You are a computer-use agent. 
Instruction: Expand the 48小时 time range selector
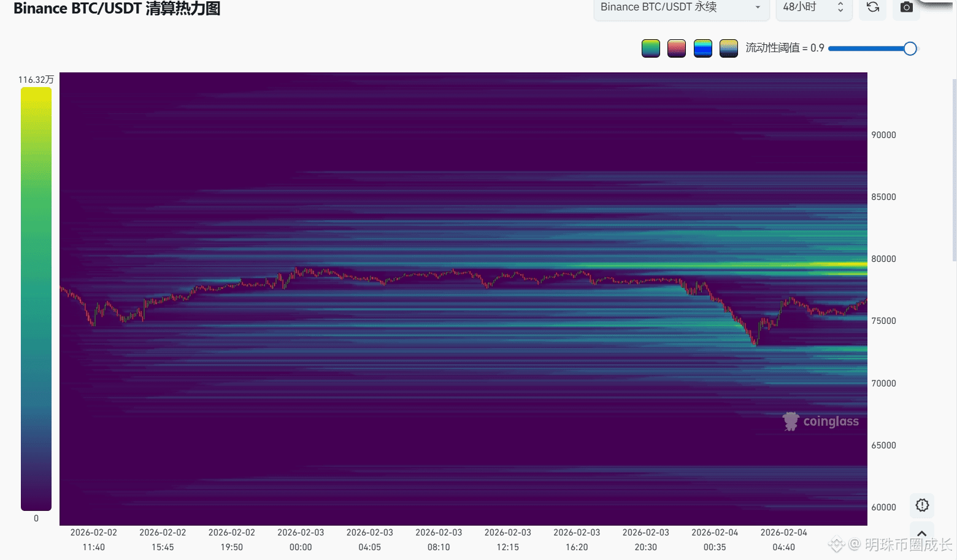point(813,7)
